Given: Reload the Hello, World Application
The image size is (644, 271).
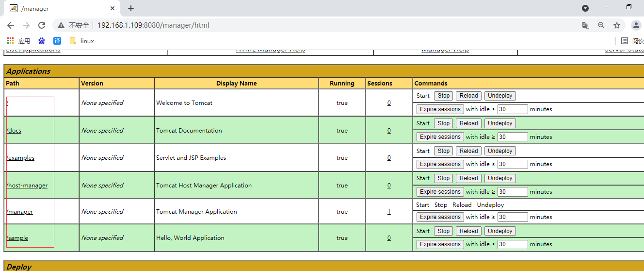Looking at the screenshot, I should pos(468,231).
